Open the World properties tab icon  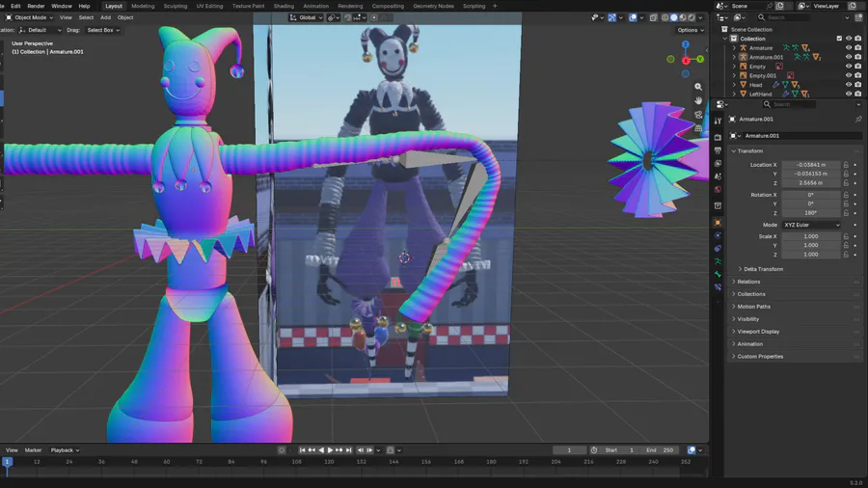tap(718, 189)
